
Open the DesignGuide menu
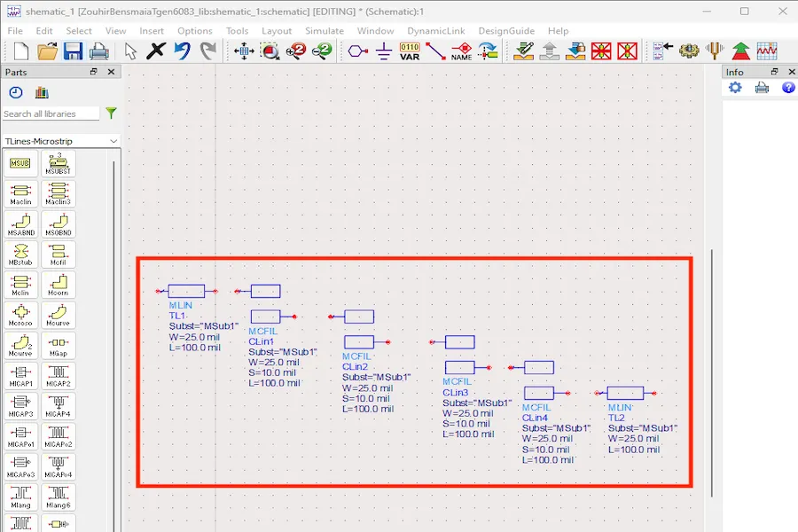[506, 31]
